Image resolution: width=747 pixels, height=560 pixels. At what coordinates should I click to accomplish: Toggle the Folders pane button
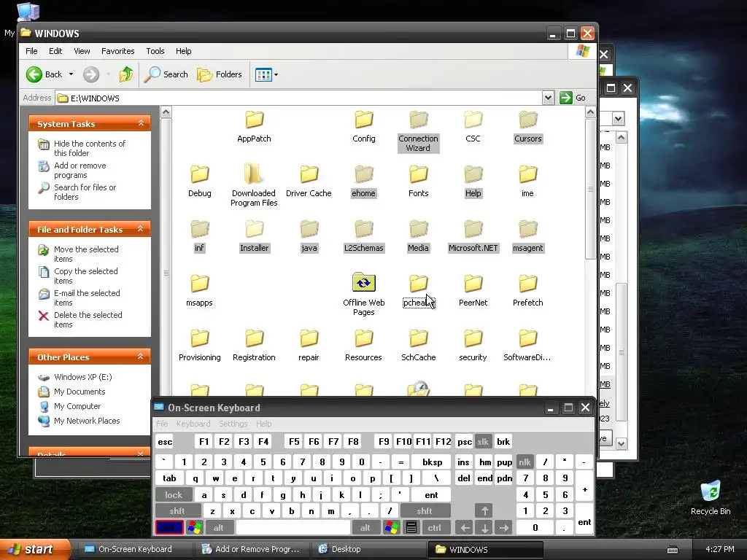click(x=220, y=74)
